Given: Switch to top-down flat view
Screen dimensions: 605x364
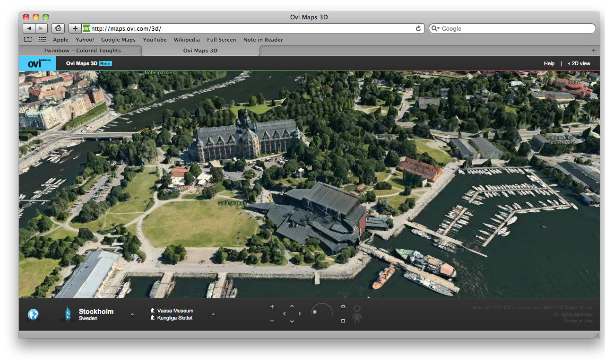Looking at the screenshot, I should pos(343,321).
